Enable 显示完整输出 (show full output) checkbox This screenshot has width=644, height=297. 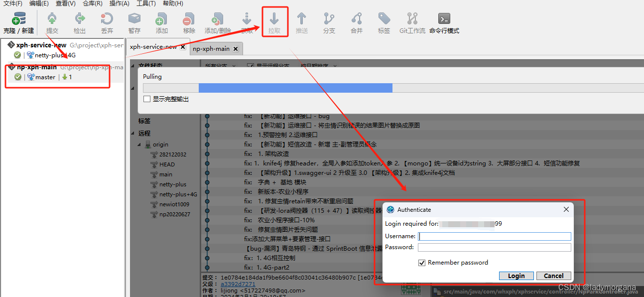coord(146,99)
